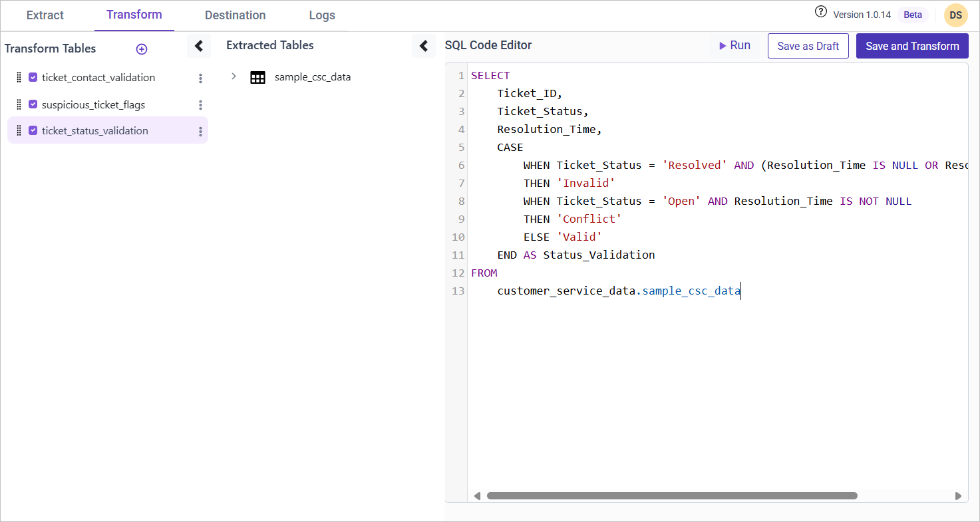This screenshot has width=980, height=522.
Task: Click Save as Draft
Action: click(x=808, y=46)
